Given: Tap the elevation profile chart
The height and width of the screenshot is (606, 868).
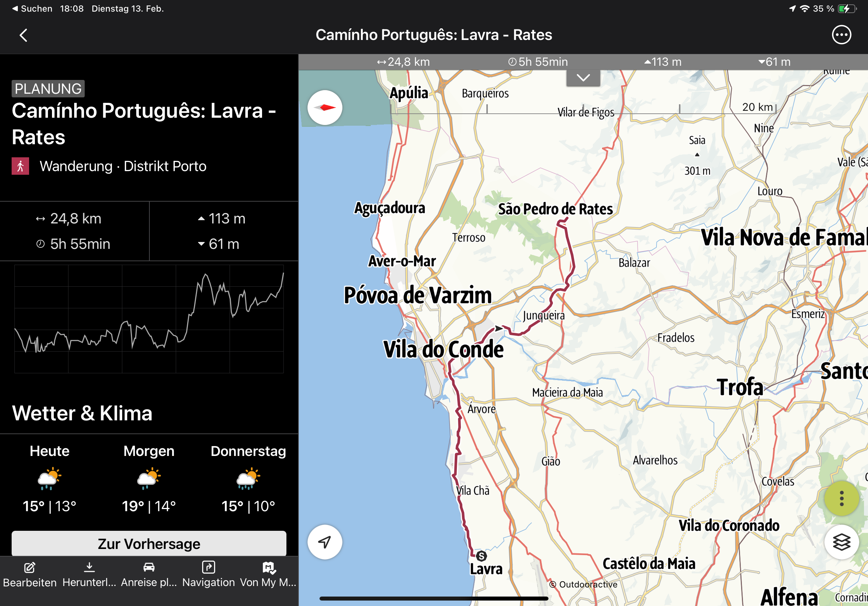Looking at the screenshot, I should point(149,319).
